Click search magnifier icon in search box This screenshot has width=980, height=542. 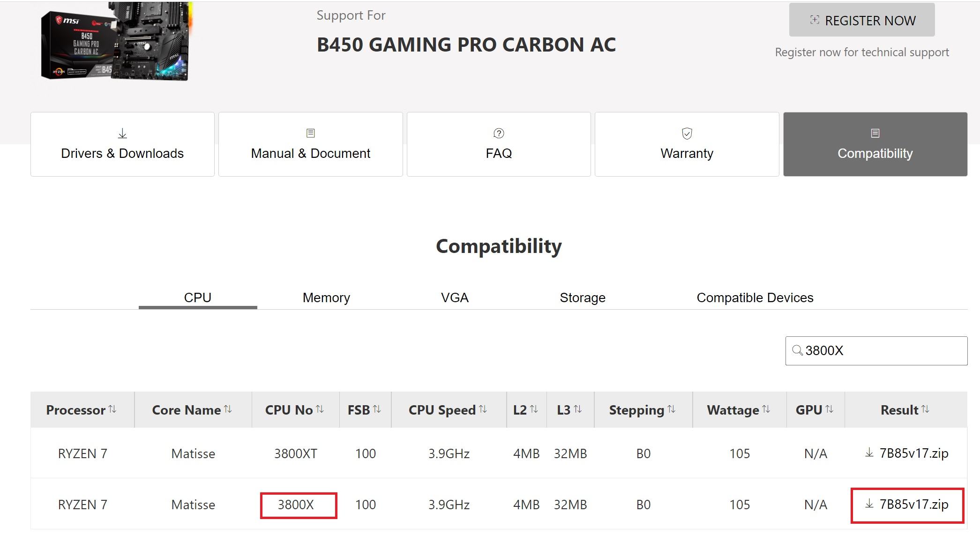point(797,350)
